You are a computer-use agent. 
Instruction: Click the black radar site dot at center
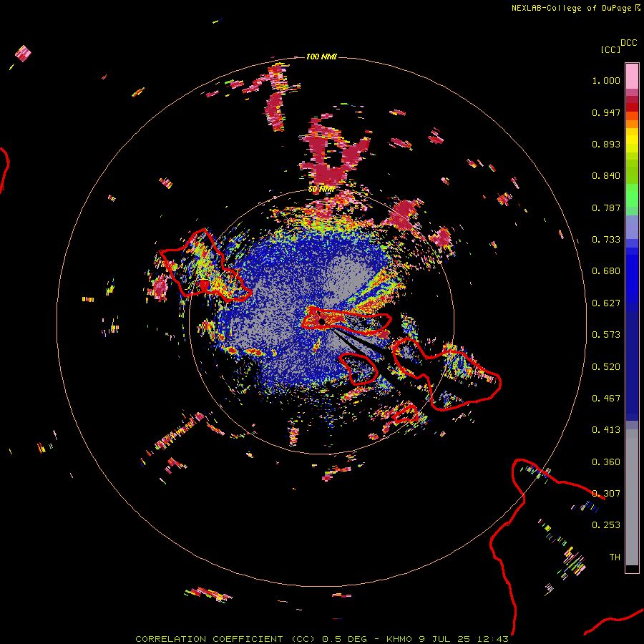(322, 321)
